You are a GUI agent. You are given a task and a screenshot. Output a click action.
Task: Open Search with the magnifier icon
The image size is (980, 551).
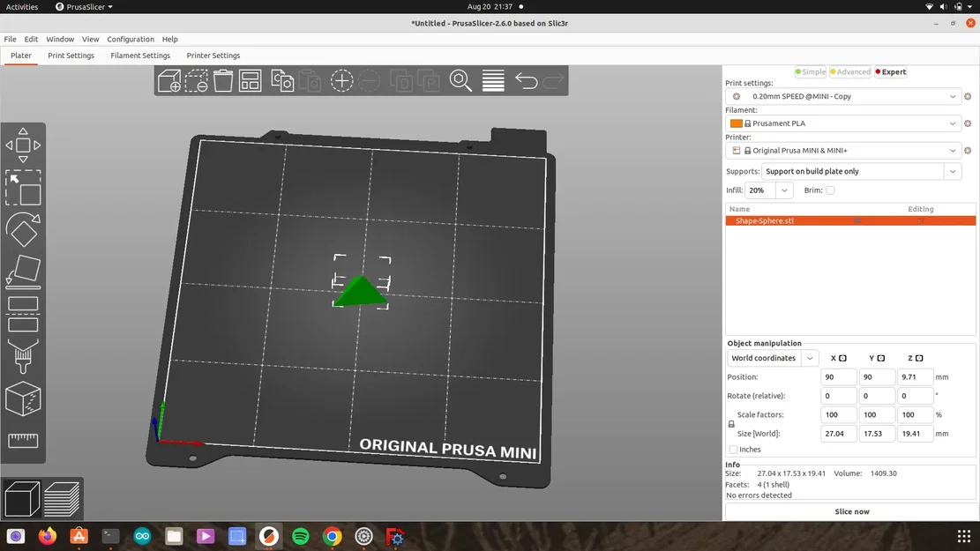click(x=460, y=81)
